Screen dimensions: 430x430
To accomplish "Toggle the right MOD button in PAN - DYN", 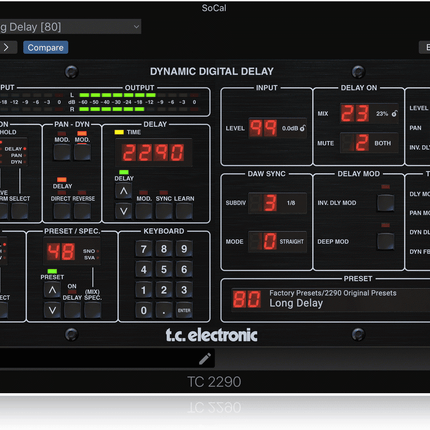I will (x=82, y=153).
